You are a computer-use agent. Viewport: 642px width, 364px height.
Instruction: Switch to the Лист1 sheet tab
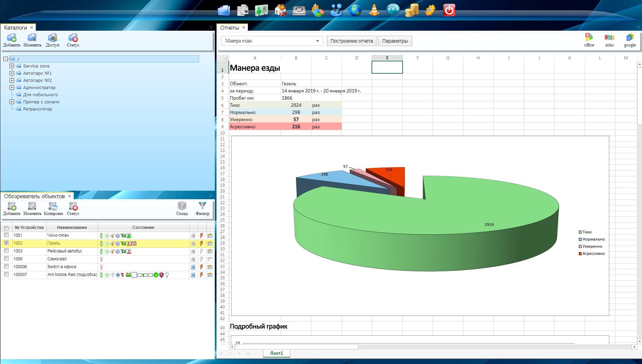pos(276,353)
